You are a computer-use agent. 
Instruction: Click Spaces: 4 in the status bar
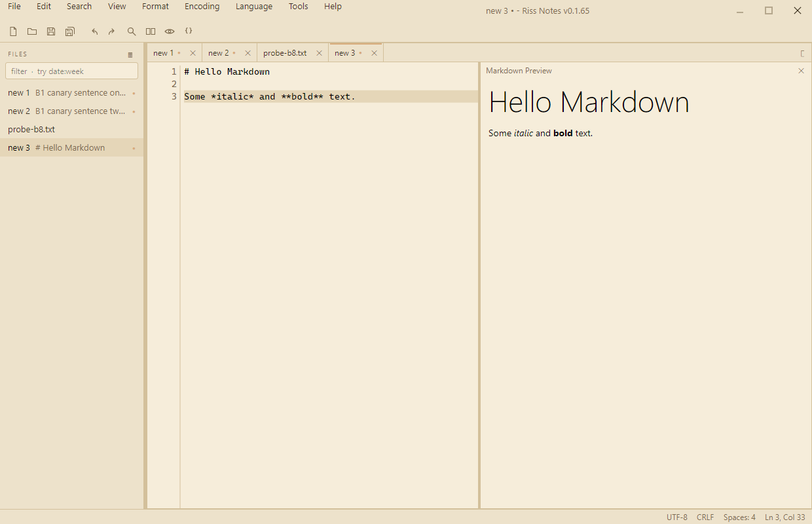point(739,517)
